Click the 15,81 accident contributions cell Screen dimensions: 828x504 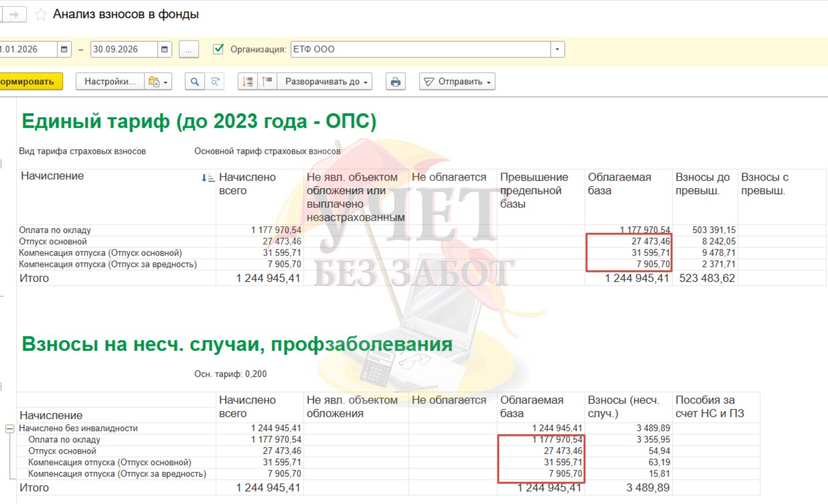coord(629,474)
